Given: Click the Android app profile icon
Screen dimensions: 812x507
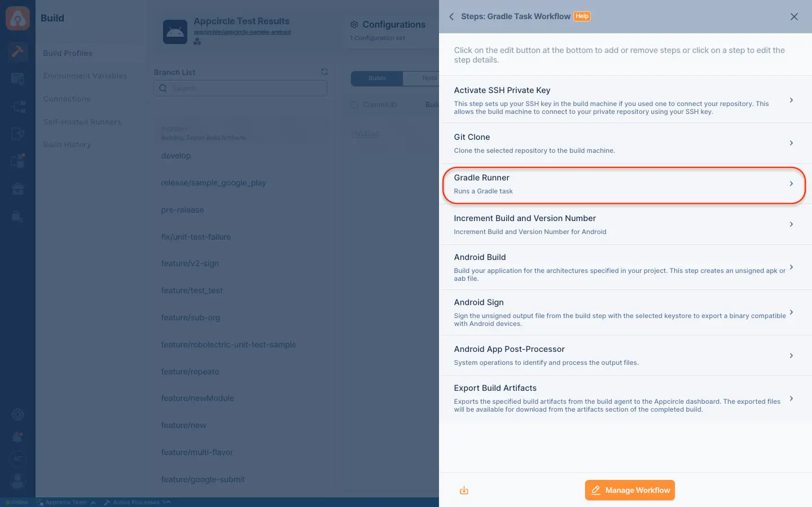Looking at the screenshot, I should pos(175,32).
